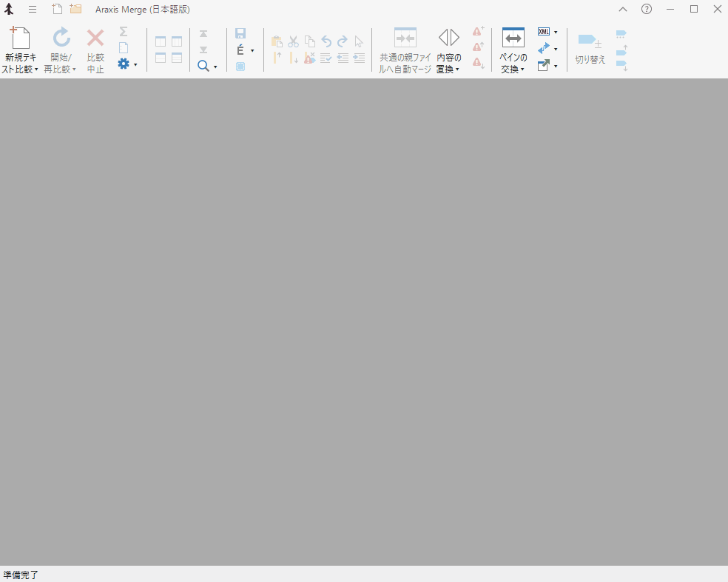Open the external application launch dropdown

(556, 66)
